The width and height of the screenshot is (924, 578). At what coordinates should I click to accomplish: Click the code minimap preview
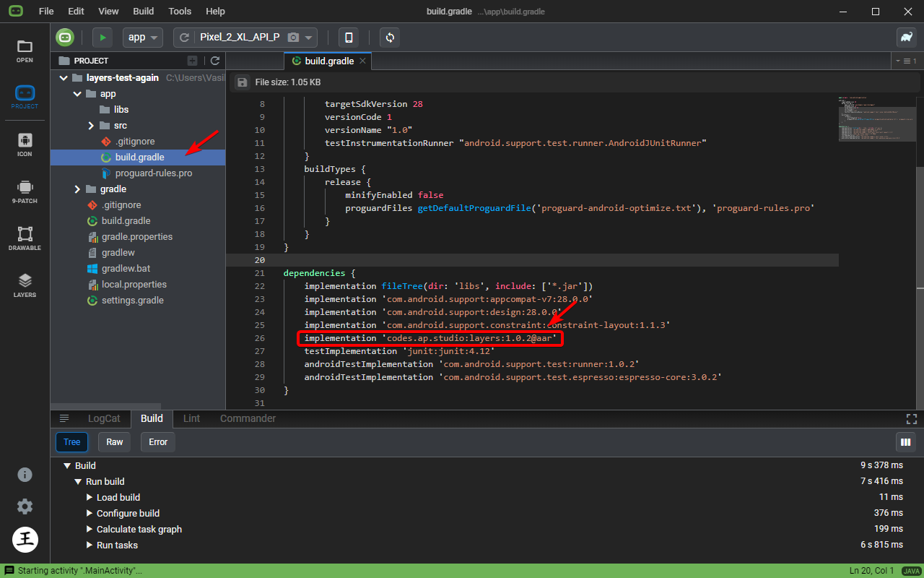point(877,118)
